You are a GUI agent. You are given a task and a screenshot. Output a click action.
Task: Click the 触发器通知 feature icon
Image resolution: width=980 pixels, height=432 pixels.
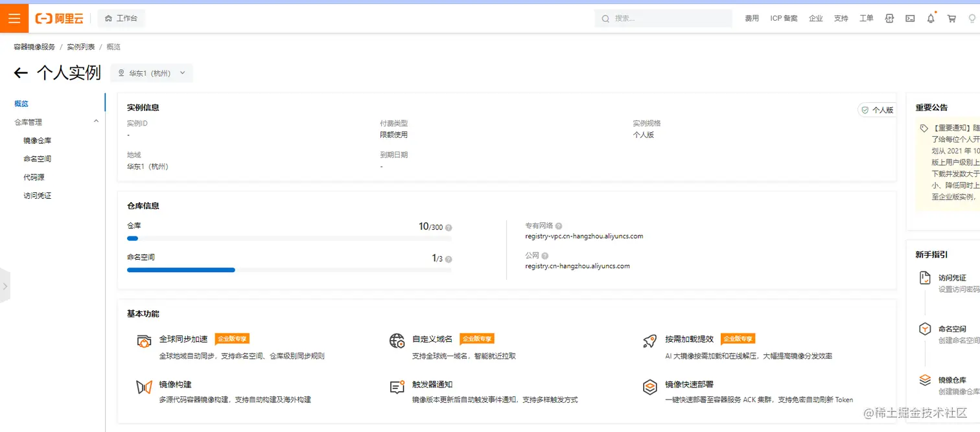pyautogui.click(x=397, y=387)
